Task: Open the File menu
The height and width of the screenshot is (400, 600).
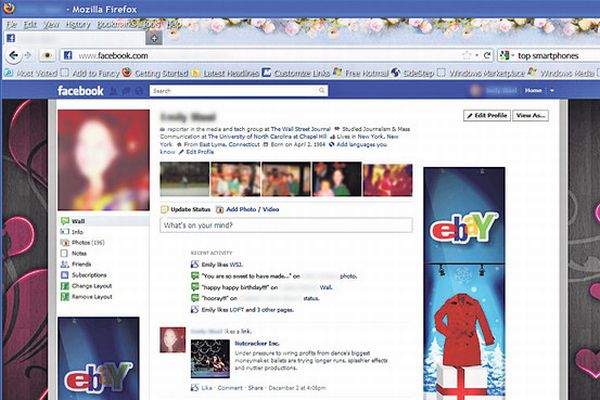Action: tap(11, 24)
